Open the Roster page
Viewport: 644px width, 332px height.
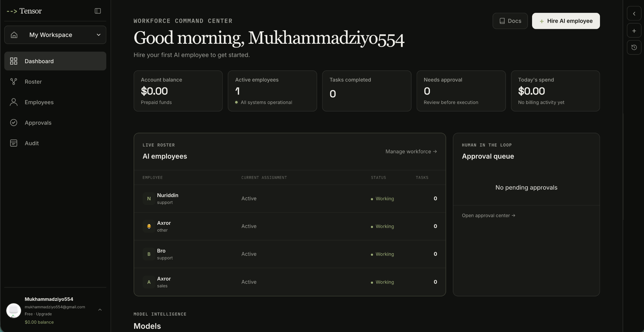(x=55, y=82)
